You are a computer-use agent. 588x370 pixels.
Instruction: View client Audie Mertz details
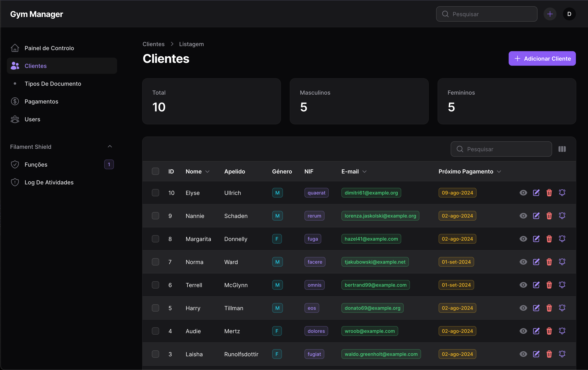(523, 331)
